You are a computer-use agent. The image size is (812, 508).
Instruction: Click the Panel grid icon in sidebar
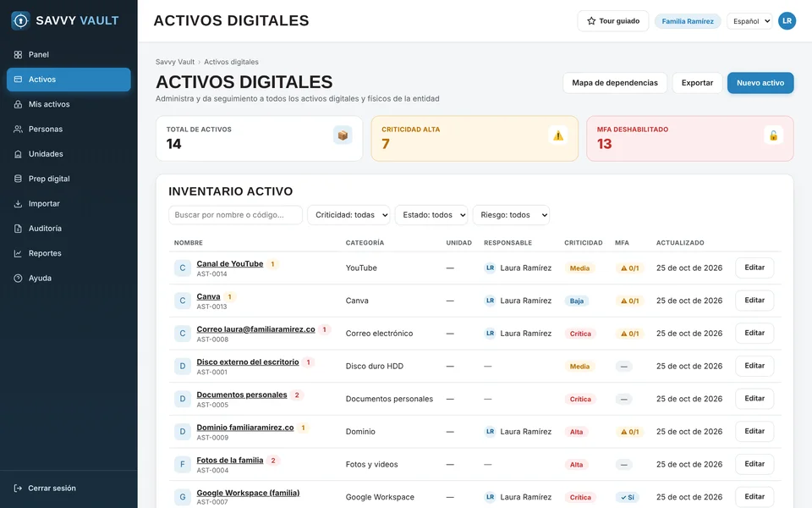point(18,54)
